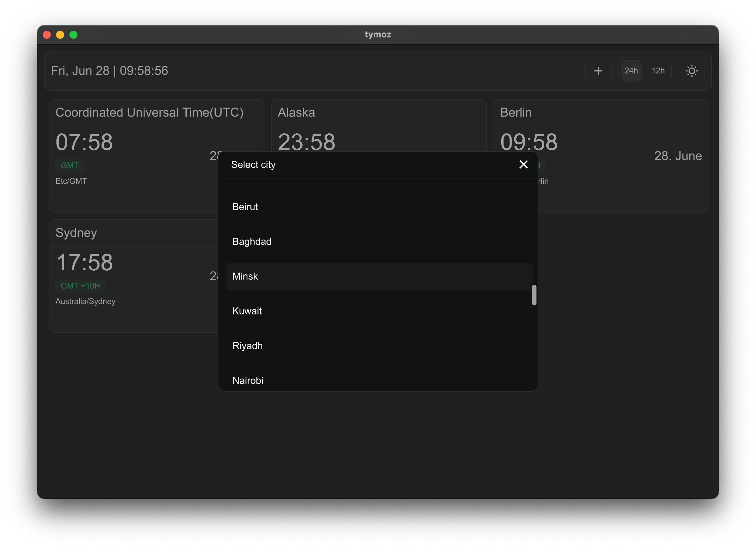Click the GMT +10H badge

click(x=80, y=286)
